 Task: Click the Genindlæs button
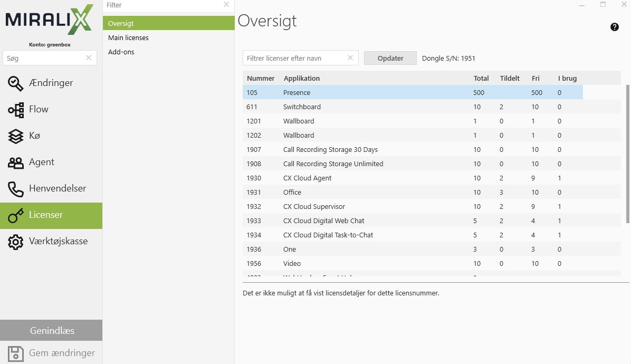(x=51, y=331)
